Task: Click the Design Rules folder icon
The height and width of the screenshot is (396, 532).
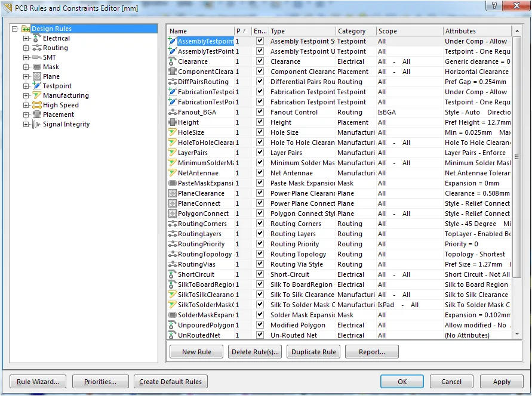Action: tap(26, 29)
